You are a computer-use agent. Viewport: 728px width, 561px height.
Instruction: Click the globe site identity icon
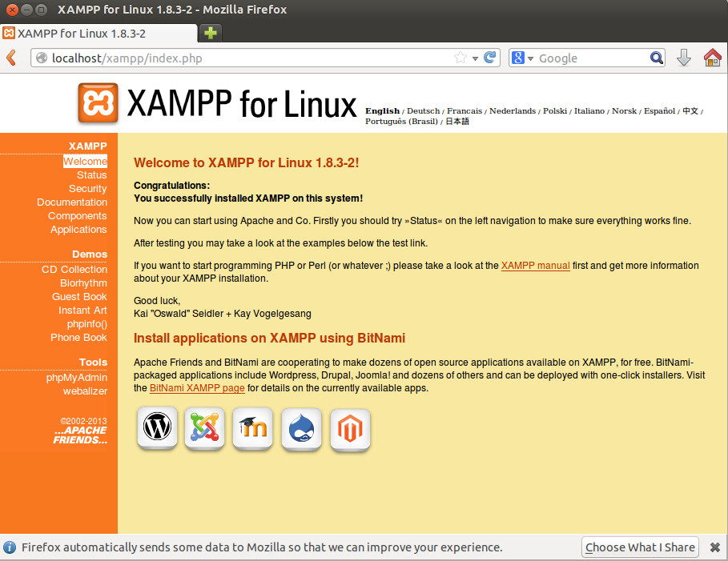click(x=42, y=58)
